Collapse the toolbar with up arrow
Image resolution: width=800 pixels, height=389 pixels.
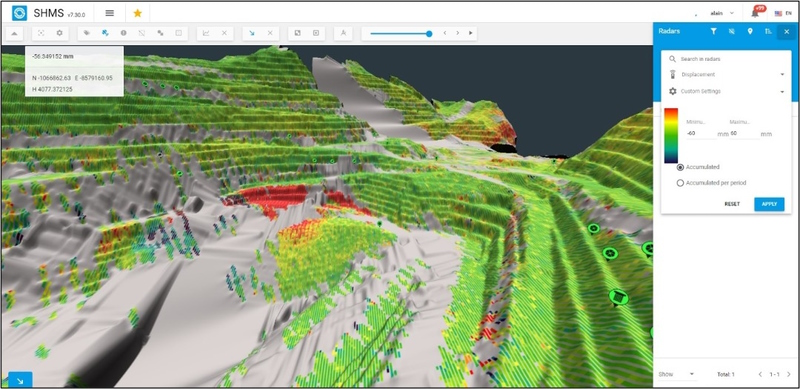[14, 33]
